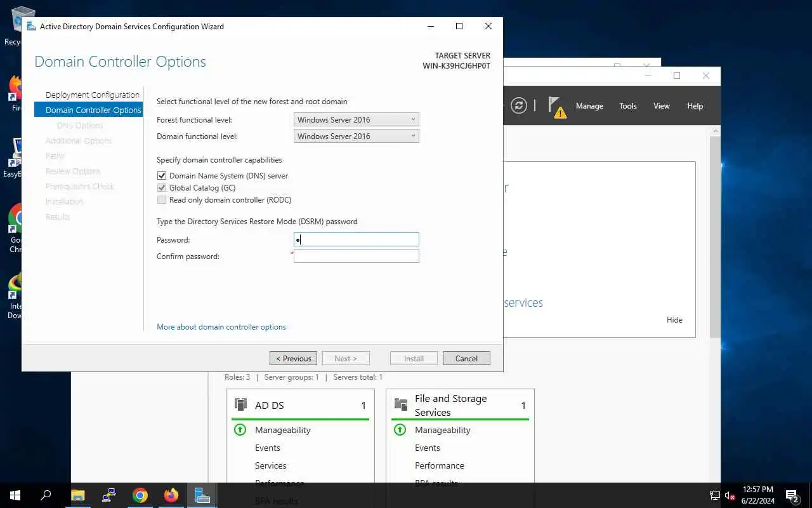Launch Firefox from taskbar
Viewport: 812px width, 508px height.
point(171,495)
